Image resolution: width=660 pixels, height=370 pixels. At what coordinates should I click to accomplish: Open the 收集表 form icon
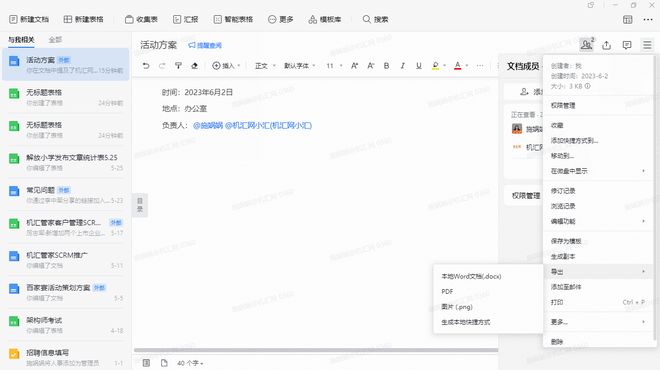coord(129,19)
